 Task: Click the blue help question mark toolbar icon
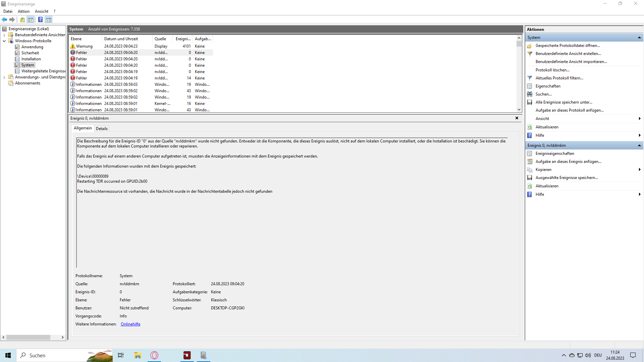[40, 19]
